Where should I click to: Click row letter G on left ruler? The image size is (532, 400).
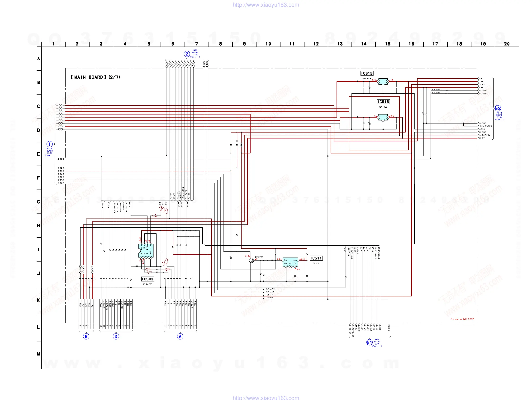pyautogui.click(x=38, y=202)
